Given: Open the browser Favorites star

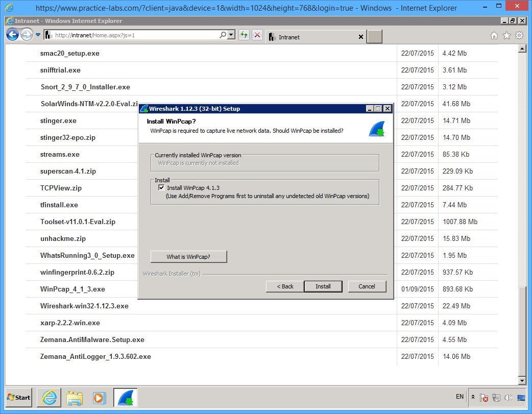Looking at the screenshot, I should pyautogui.click(x=506, y=36).
